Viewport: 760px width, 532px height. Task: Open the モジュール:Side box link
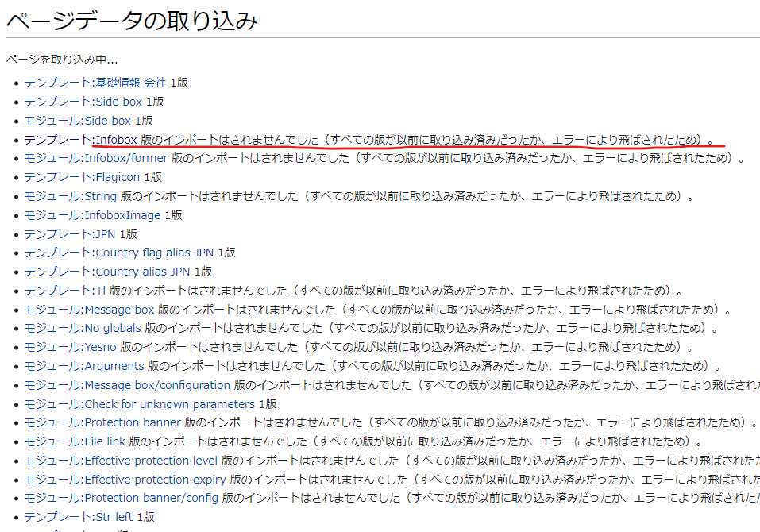[x=77, y=121]
